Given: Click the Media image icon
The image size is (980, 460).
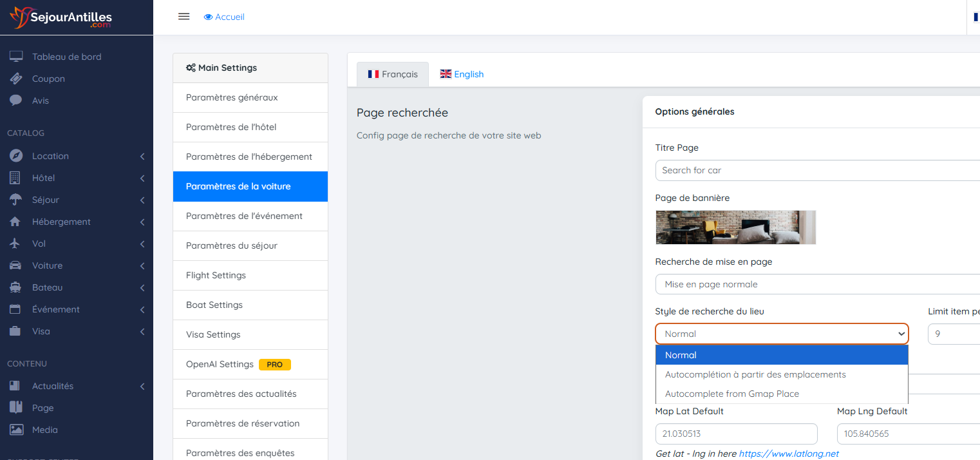Looking at the screenshot, I should [x=16, y=430].
